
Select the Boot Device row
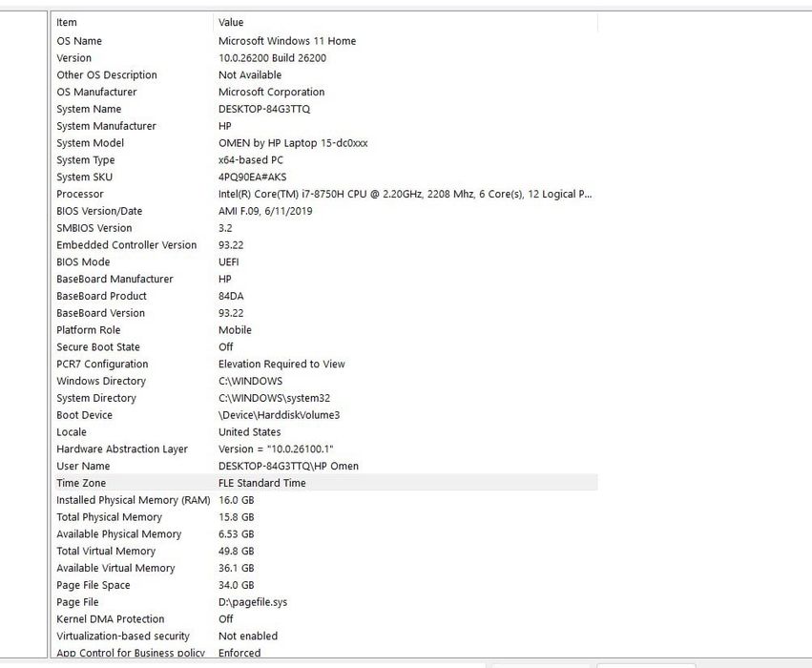84,415
